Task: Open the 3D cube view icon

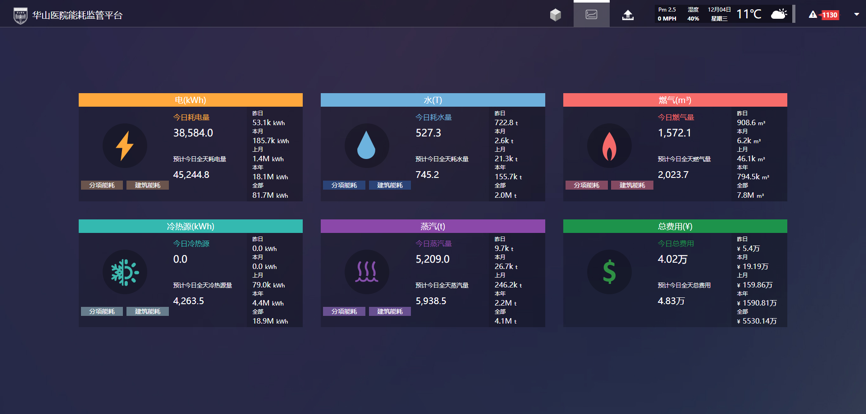Action: pos(555,15)
